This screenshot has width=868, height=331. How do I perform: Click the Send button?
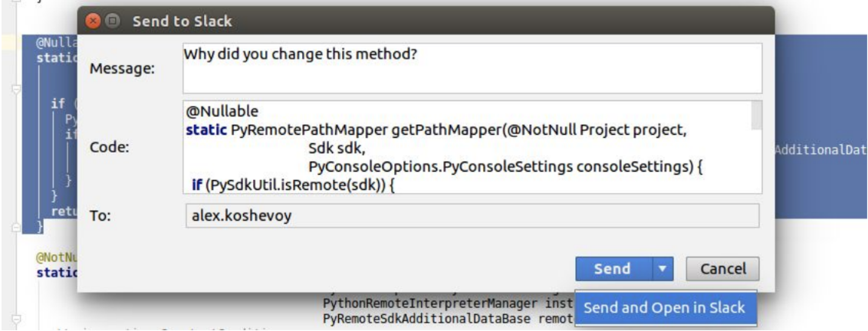pyautogui.click(x=613, y=270)
